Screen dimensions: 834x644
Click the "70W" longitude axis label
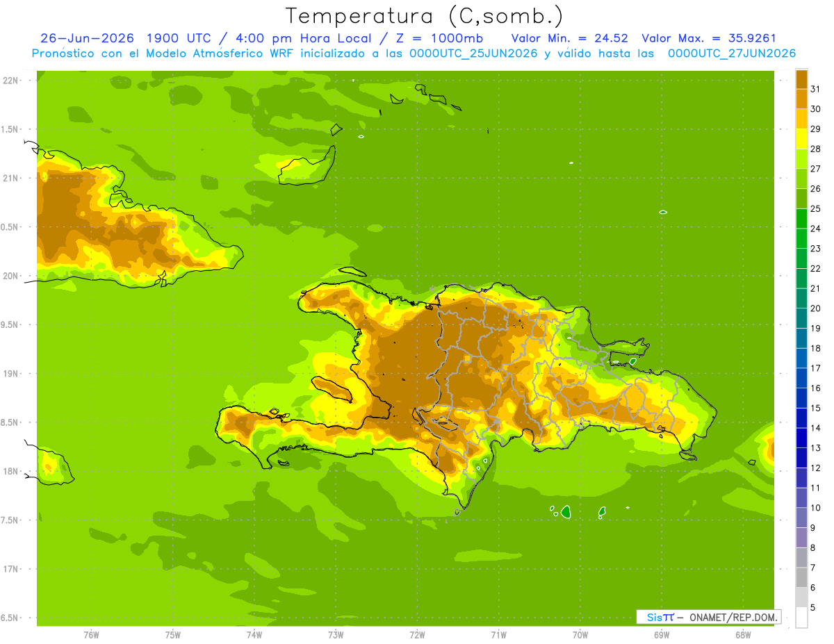pos(580,635)
